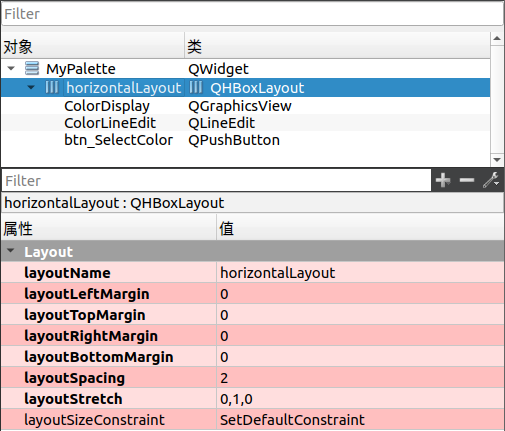
Task: Click the add dynamic property plus icon
Action: 443,180
